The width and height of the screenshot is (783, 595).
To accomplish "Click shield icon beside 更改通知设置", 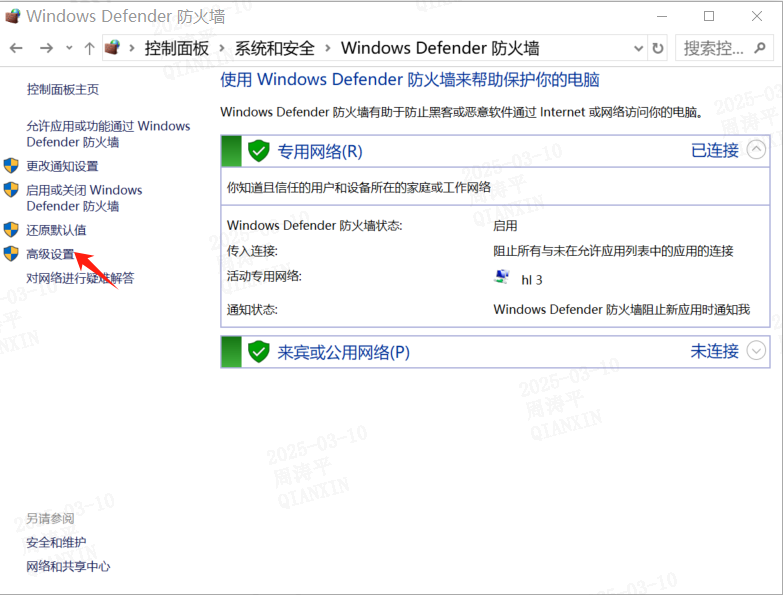I will click(x=11, y=165).
